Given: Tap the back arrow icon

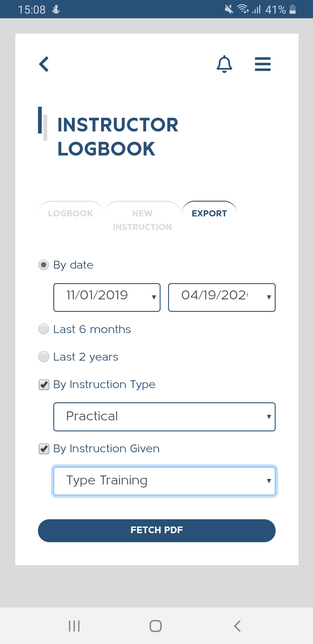Looking at the screenshot, I should [44, 64].
